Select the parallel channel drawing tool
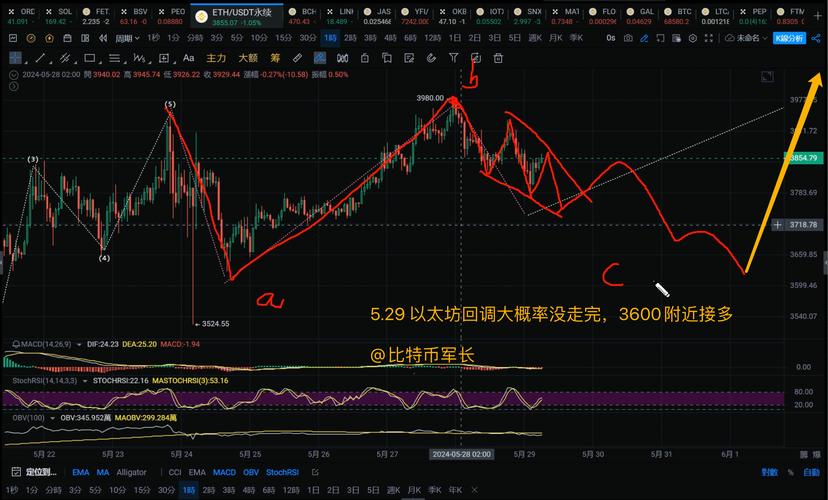The width and height of the screenshot is (828, 500). coord(64,58)
